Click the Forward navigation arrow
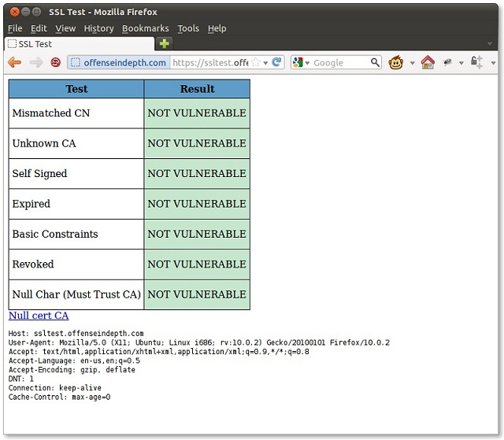Viewport: 504px width, 440px height. coord(35,62)
